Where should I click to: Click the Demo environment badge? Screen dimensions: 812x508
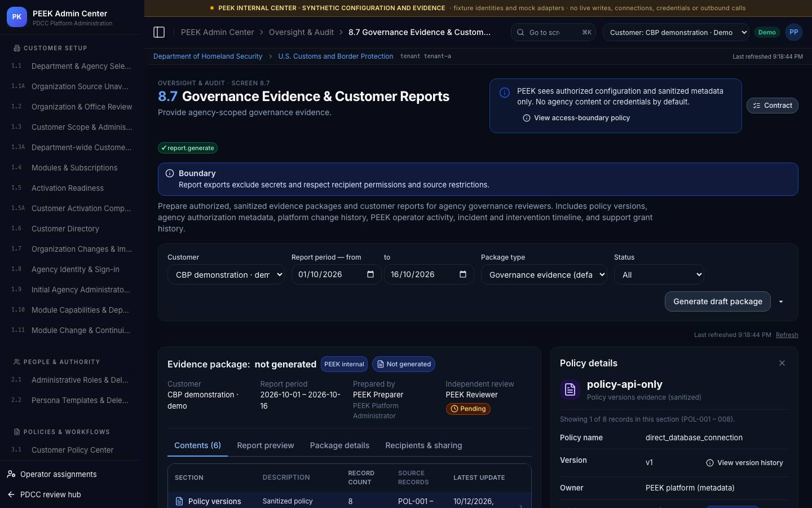[x=767, y=32]
